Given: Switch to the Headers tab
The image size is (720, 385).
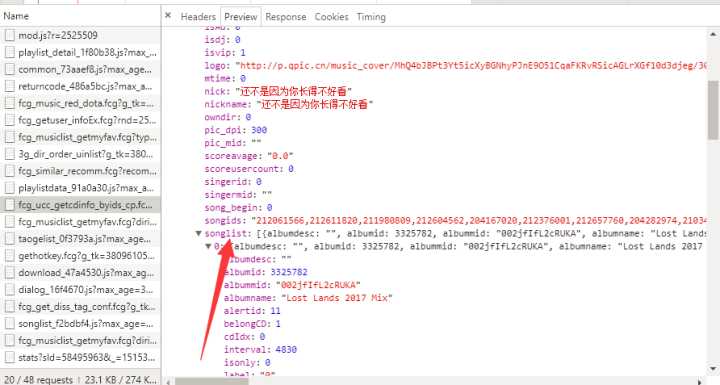Looking at the screenshot, I should pyautogui.click(x=198, y=17).
